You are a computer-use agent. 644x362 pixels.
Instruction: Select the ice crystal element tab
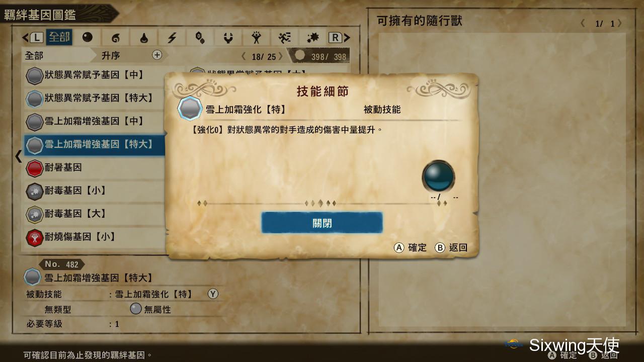[200, 38]
